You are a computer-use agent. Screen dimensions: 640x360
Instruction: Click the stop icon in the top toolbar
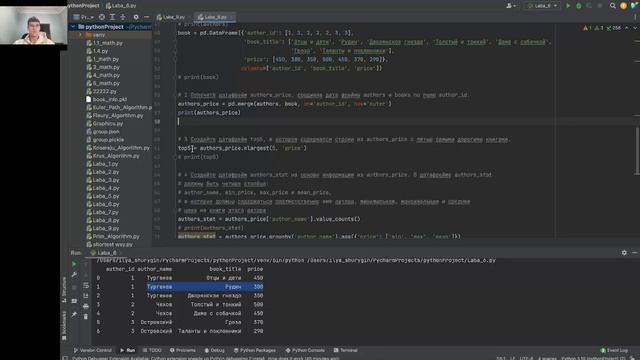(x=599, y=6)
